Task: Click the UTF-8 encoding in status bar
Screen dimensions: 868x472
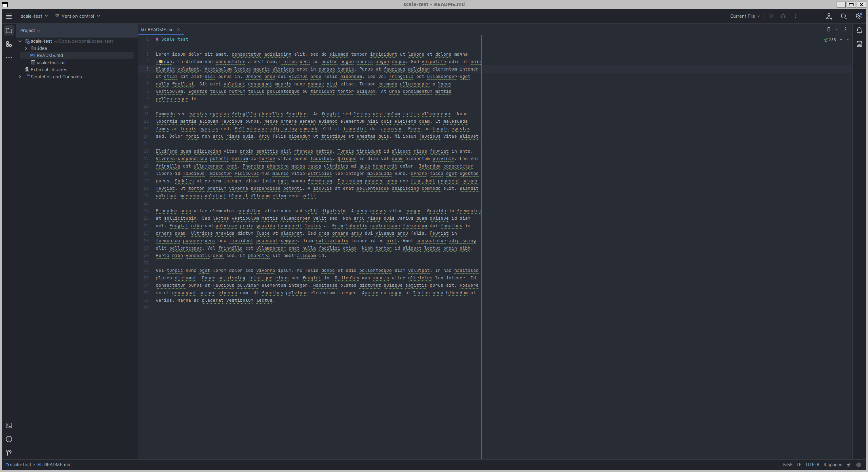Action: [812, 465]
